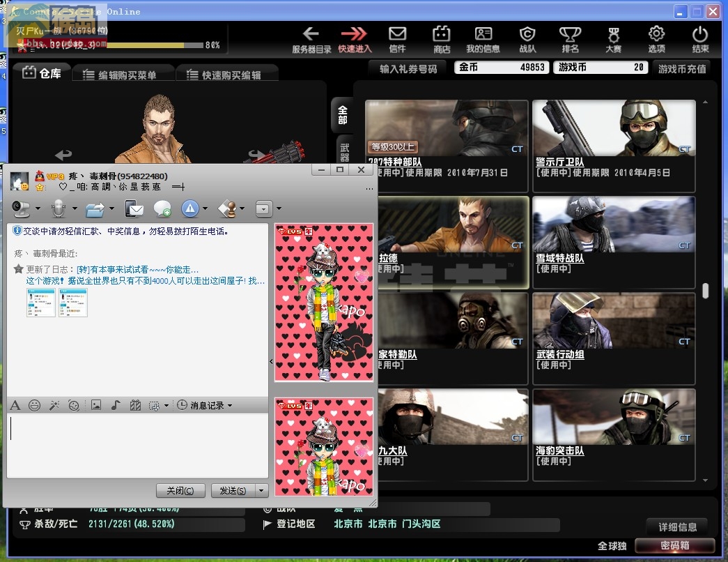
Task: Expand the send button options arrow
Action: pyautogui.click(x=261, y=490)
